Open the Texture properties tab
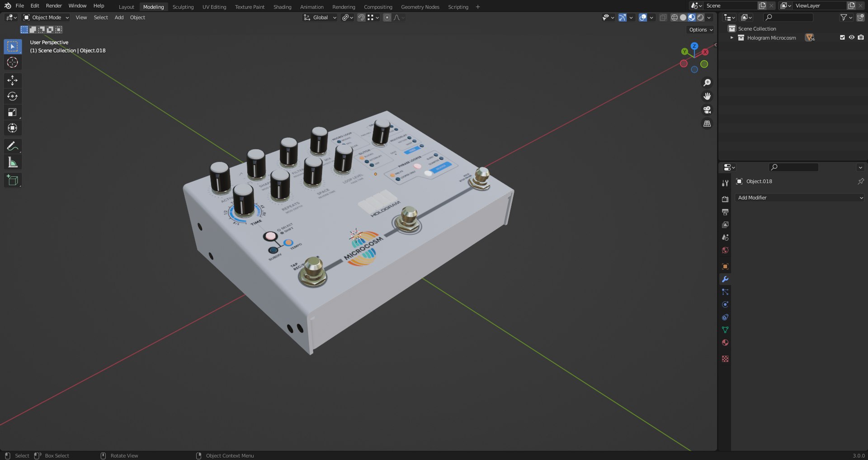The height and width of the screenshot is (460, 868). coord(725,359)
